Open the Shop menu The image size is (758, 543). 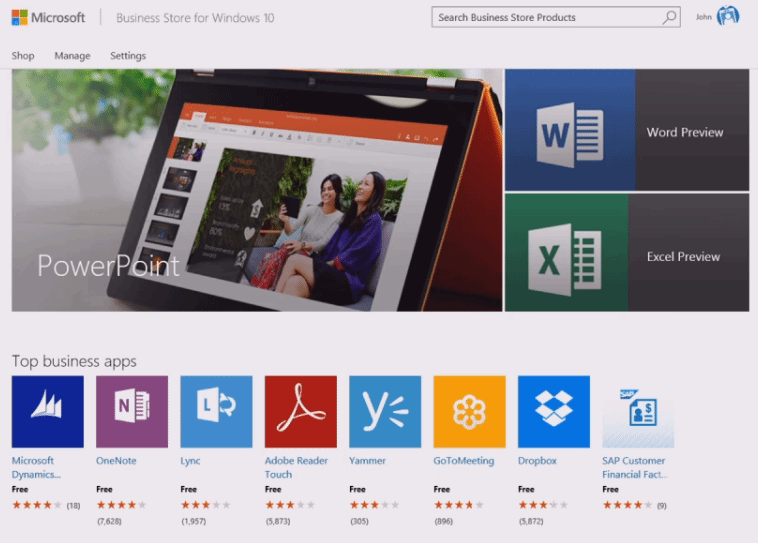tap(23, 56)
